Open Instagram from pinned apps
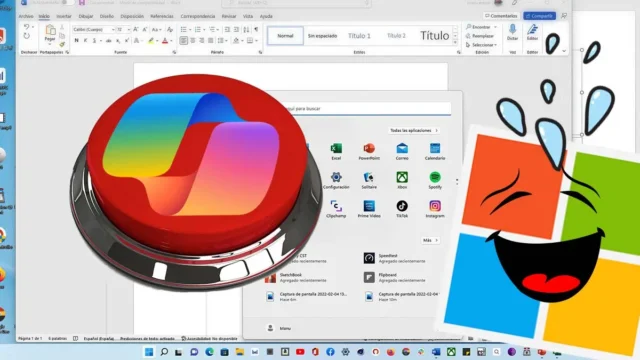The image size is (640, 360). click(x=435, y=209)
